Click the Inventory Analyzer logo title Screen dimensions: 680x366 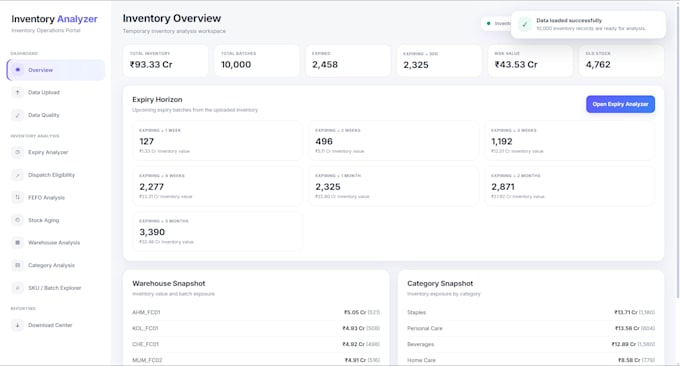pyautogui.click(x=54, y=19)
